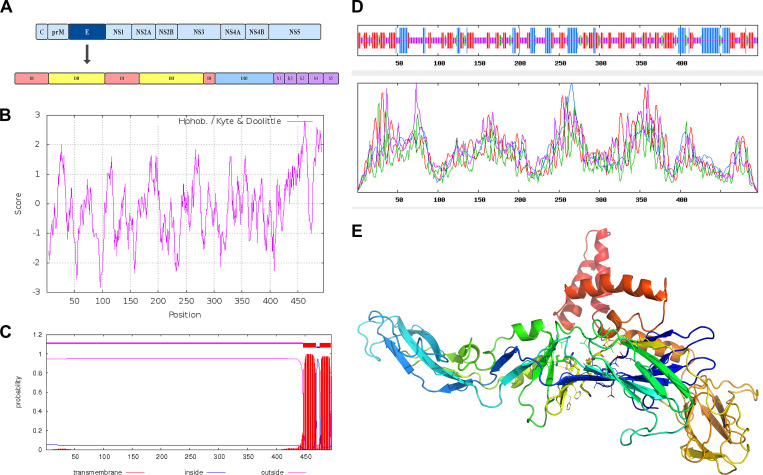Click the panel E label
Image resolution: width=763 pixels, height=475 pixels.
357,231
